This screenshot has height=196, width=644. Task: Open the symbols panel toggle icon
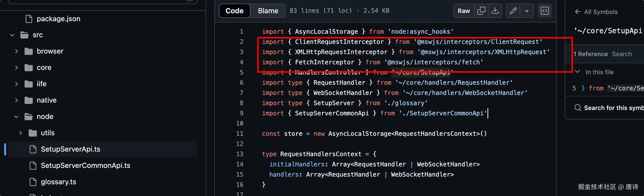pos(545,11)
